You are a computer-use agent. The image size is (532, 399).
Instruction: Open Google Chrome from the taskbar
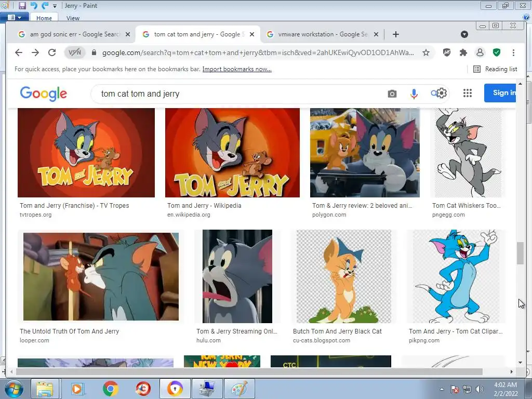(110, 389)
